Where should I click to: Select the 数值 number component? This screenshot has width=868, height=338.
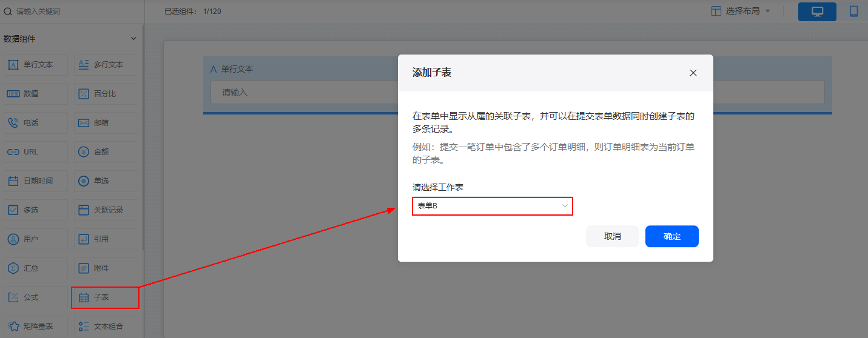click(36, 94)
